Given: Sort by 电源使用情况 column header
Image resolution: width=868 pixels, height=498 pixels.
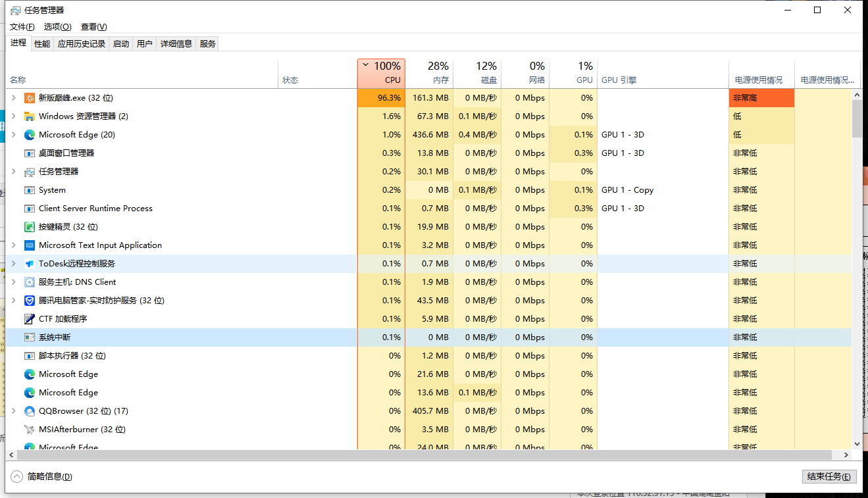Looking at the screenshot, I should pos(761,73).
